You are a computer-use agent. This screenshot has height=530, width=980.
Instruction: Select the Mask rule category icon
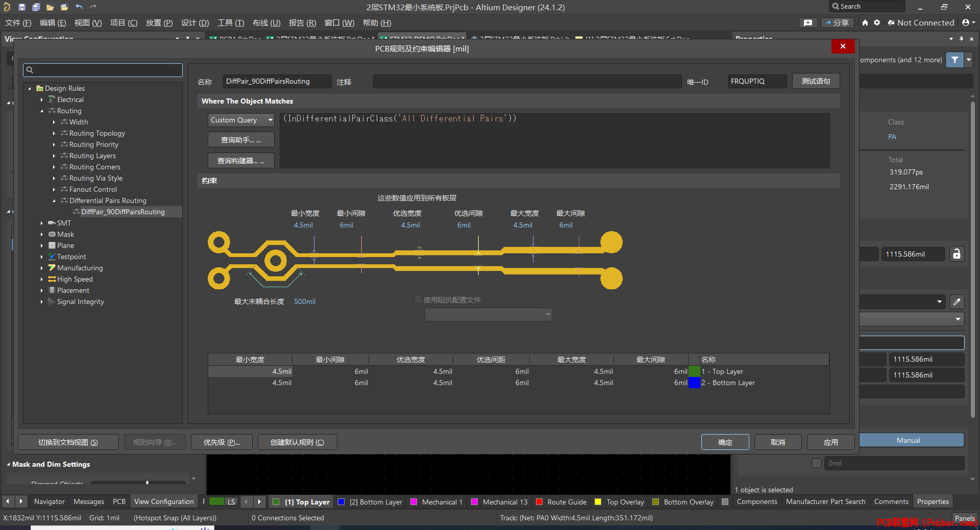click(x=52, y=234)
